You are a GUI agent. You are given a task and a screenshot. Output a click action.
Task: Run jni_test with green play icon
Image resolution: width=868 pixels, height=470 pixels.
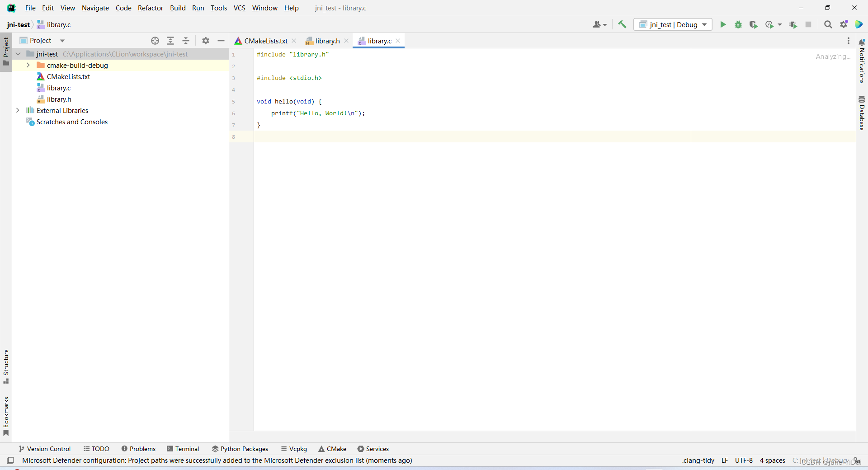(723, 24)
